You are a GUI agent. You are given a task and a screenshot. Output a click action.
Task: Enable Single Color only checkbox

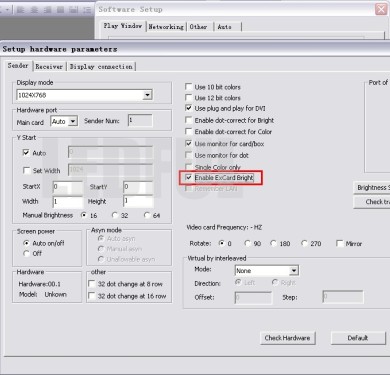pyautogui.click(x=189, y=167)
